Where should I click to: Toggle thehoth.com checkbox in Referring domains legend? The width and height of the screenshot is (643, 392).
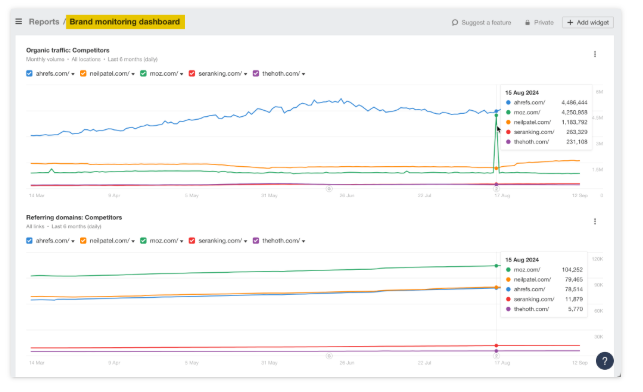tap(256, 241)
